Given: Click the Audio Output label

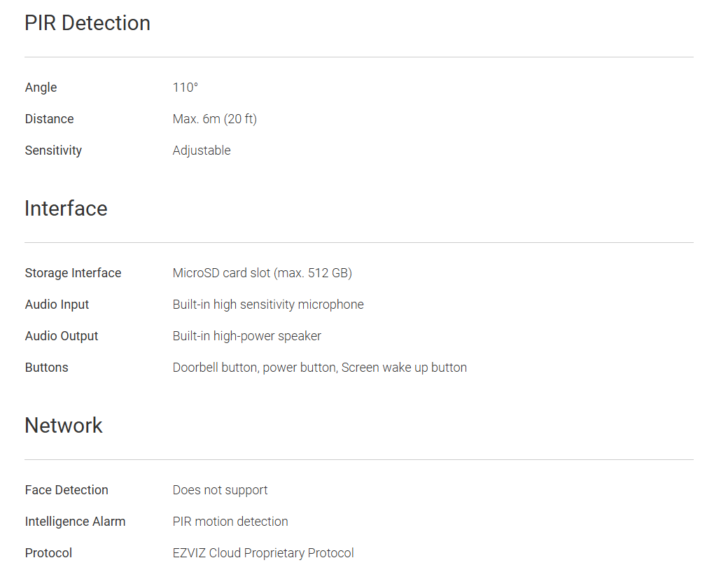Looking at the screenshot, I should coord(62,336).
